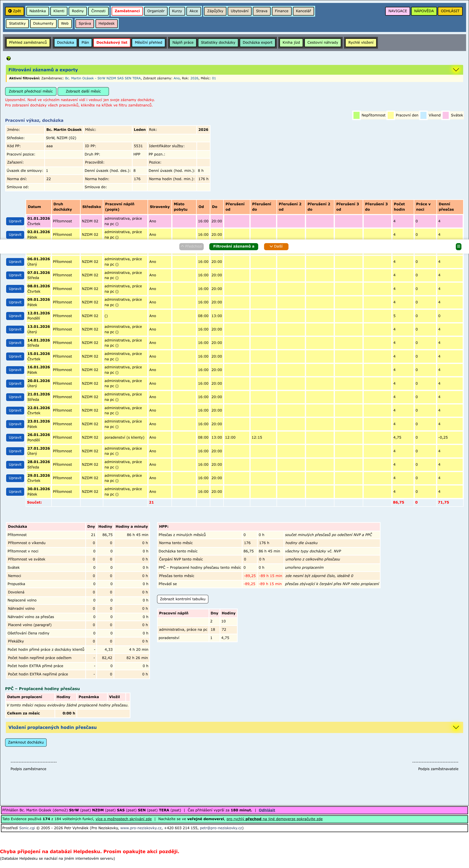Image resolution: width=469 pixels, height=868 pixels.
Task: Open the Nástěnka menu
Action: point(37,11)
